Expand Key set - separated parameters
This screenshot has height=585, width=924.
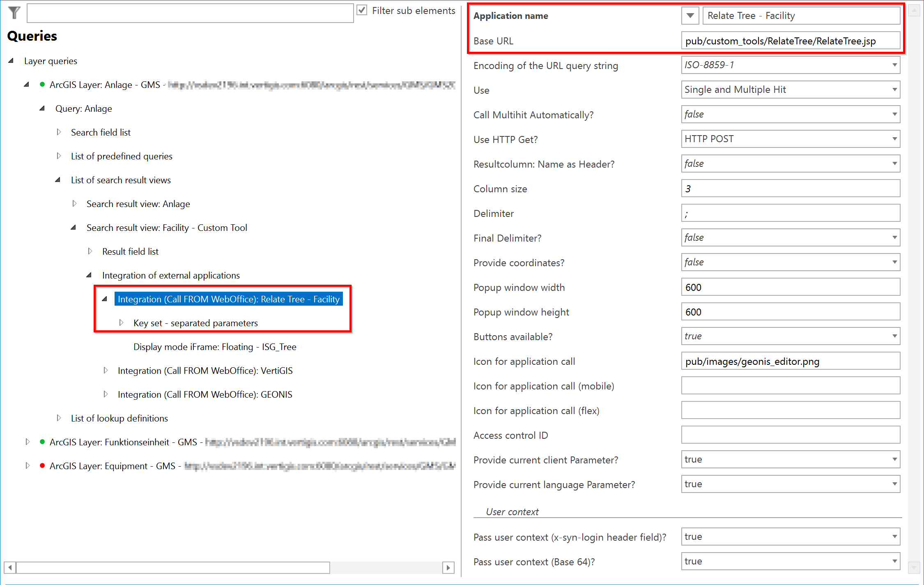point(121,323)
